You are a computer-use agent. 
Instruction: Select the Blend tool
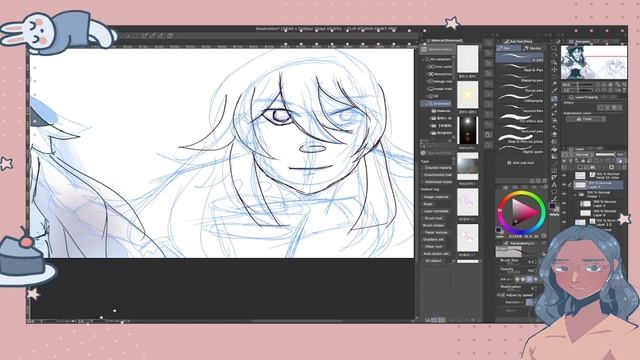[554, 142]
